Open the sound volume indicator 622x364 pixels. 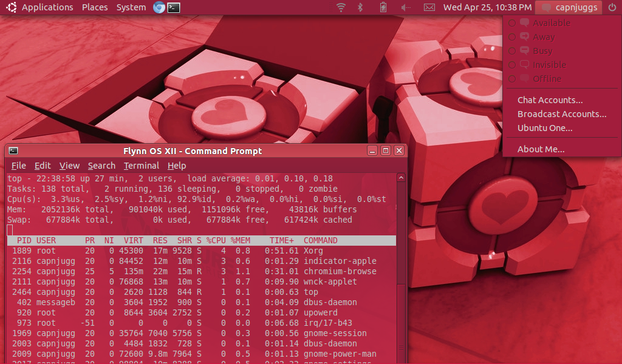(x=405, y=7)
